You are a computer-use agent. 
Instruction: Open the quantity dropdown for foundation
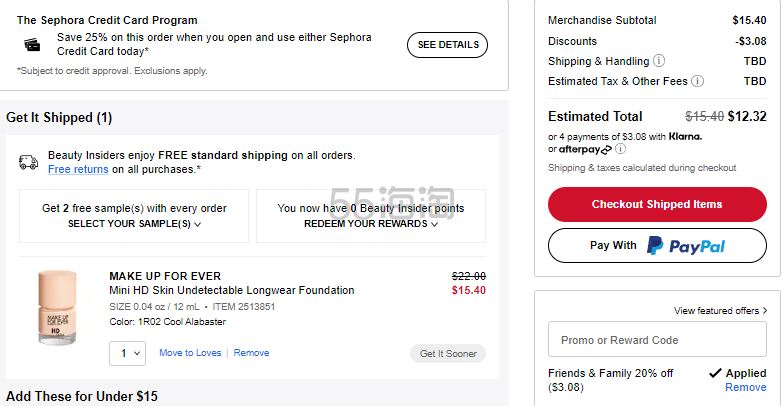tap(128, 353)
